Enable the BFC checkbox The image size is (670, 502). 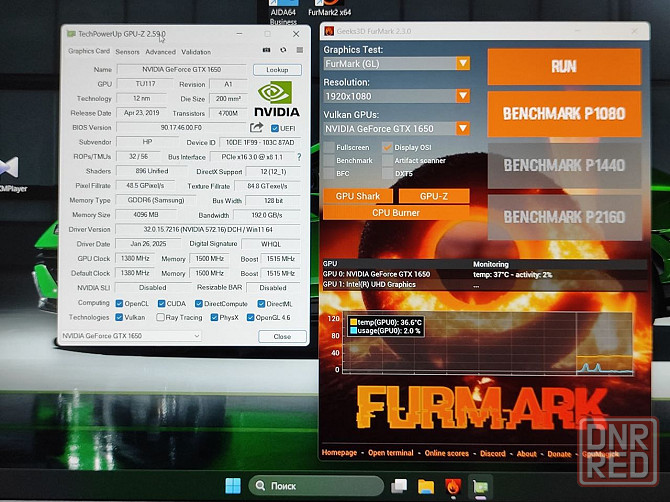coord(329,173)
